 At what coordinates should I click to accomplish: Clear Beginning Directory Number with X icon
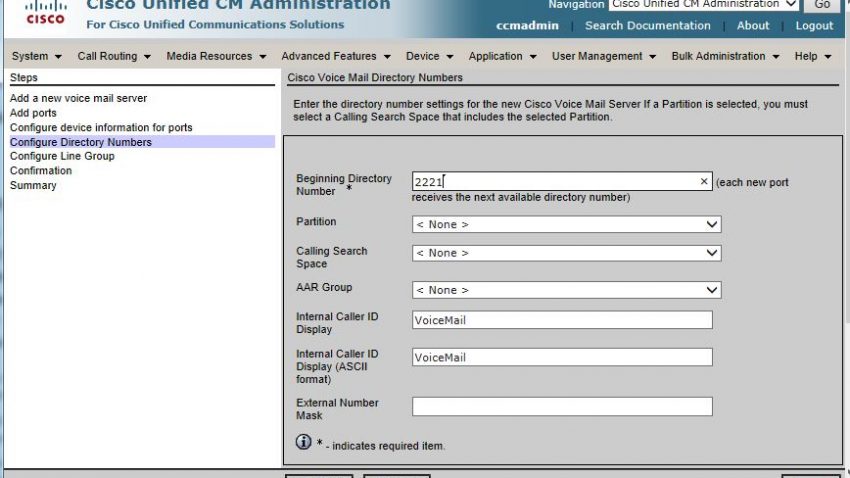click(x=704, y=182)
